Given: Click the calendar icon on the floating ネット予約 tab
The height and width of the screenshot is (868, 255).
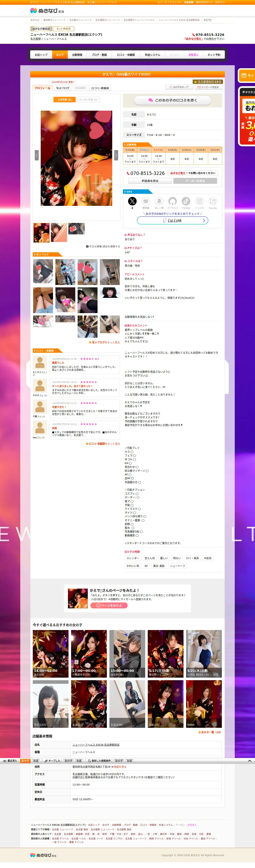Looking at the screenshot, I should pos(243,76).
